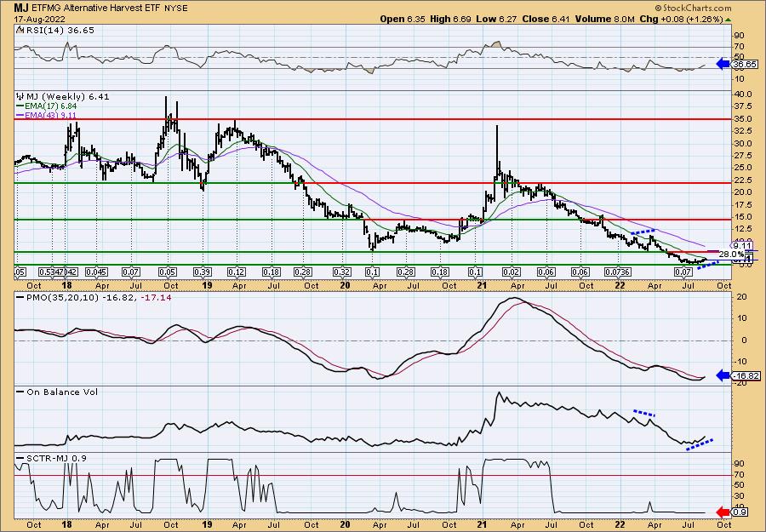Image resolution: width=766 pixels, height=532 pixels.
Task: Click the 40.0 price axis label
Action: pyautogui.click(x=741, y=94)
